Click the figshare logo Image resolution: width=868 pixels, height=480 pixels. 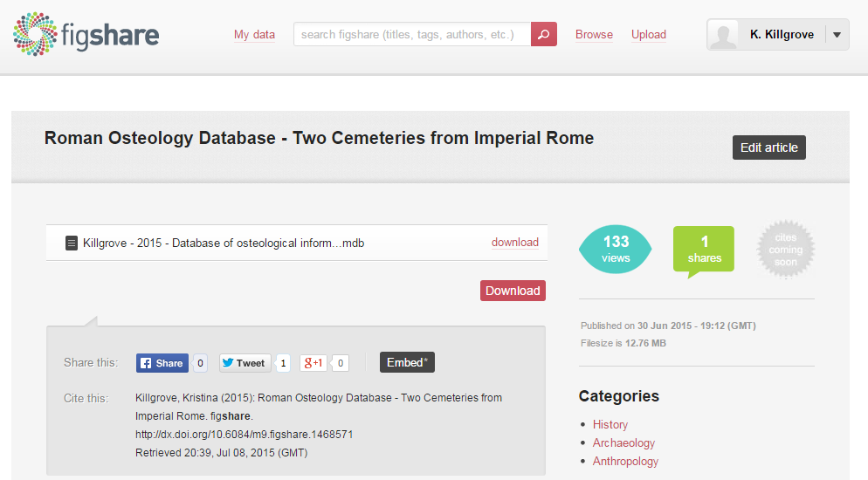[x=86, y=35]
